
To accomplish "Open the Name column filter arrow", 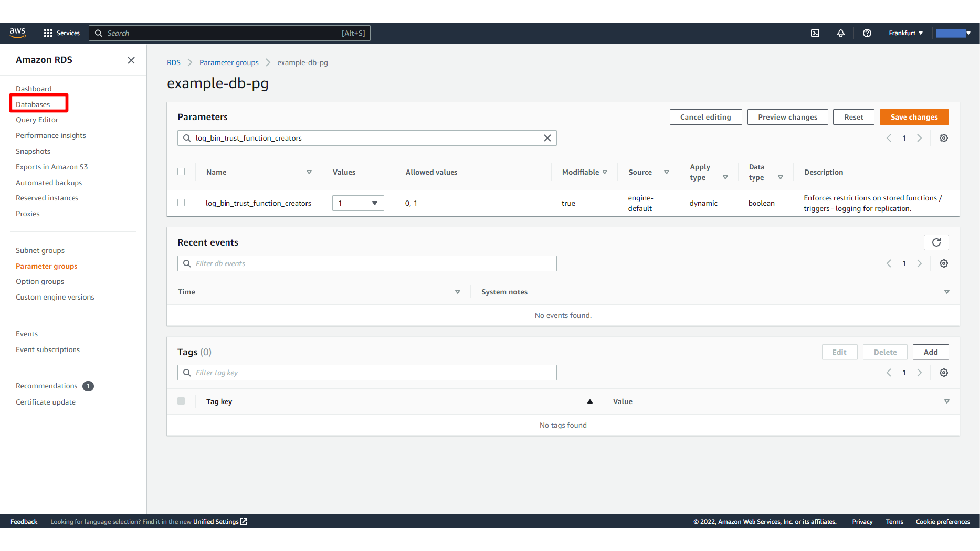I will point(309,172).
